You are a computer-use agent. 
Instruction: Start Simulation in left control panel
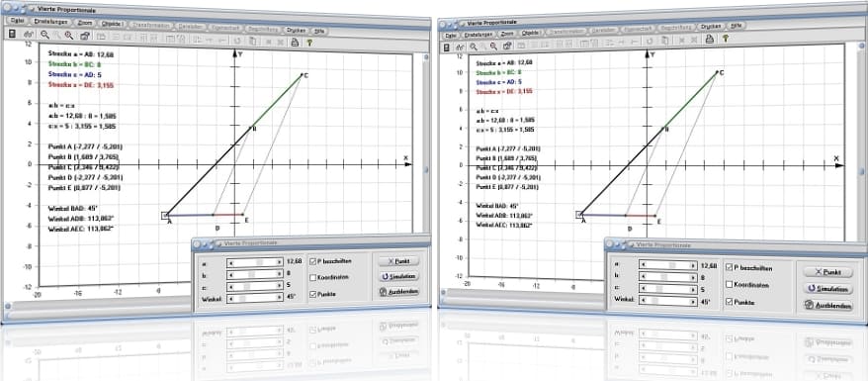pos(398,276)
